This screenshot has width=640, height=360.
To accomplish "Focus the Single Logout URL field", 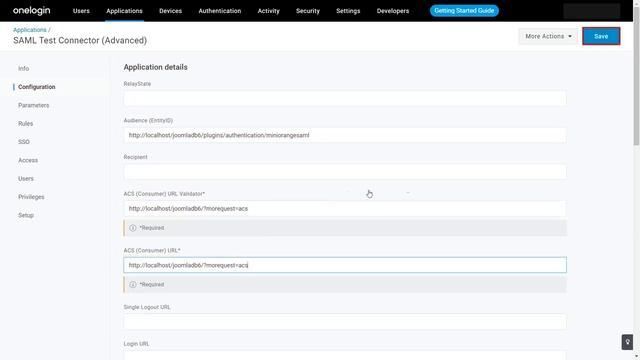I will coord(345,322).
